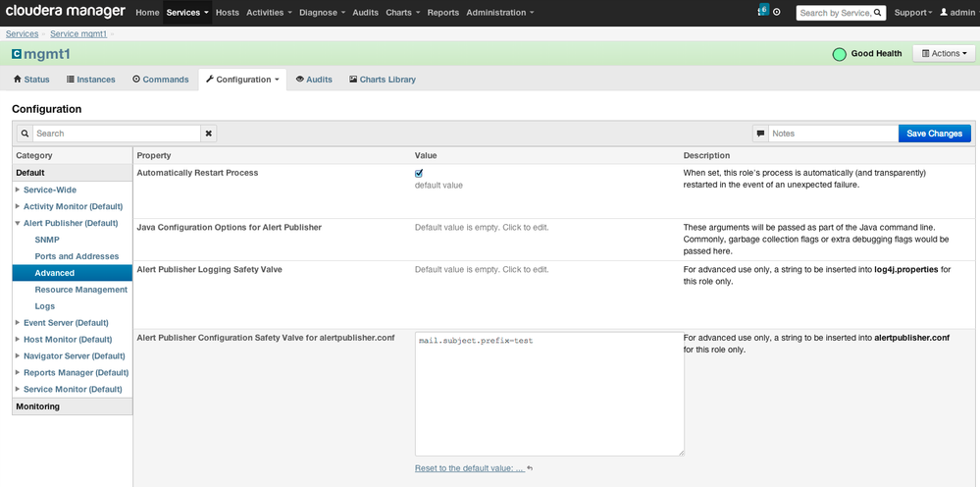This screenshot has width=980, height=487.
Task: Expand the Service-Wide category
Action: (17, 189)
